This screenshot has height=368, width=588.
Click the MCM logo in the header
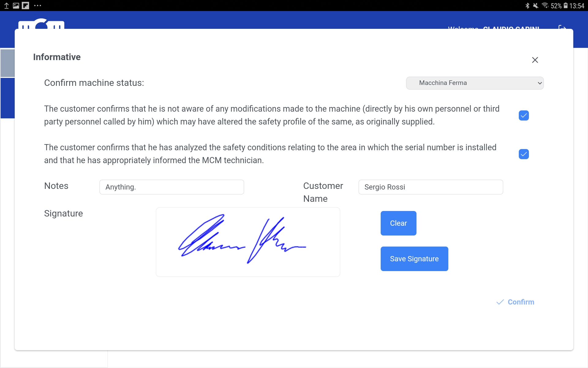point(41,25)
